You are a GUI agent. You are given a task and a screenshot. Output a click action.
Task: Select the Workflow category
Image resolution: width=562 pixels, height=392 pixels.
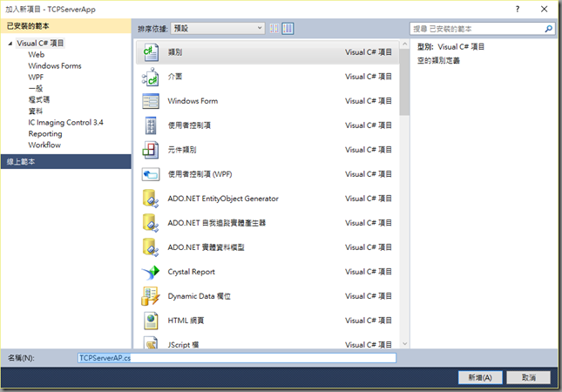tap(44, 145)
